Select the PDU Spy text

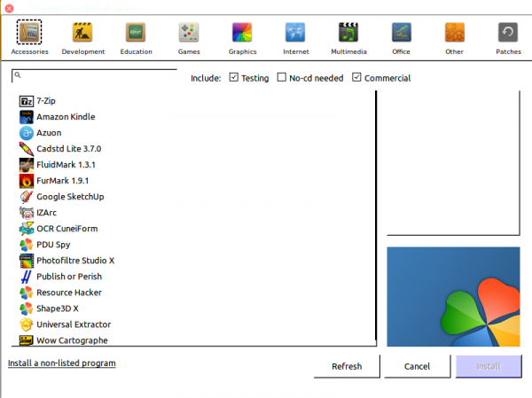click(53, 245)
